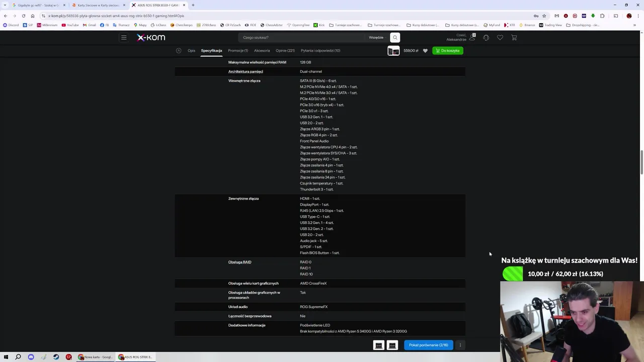Click the scroll-to-top arrow in product nav
644x362 pixels.
(x=179, y=50)
